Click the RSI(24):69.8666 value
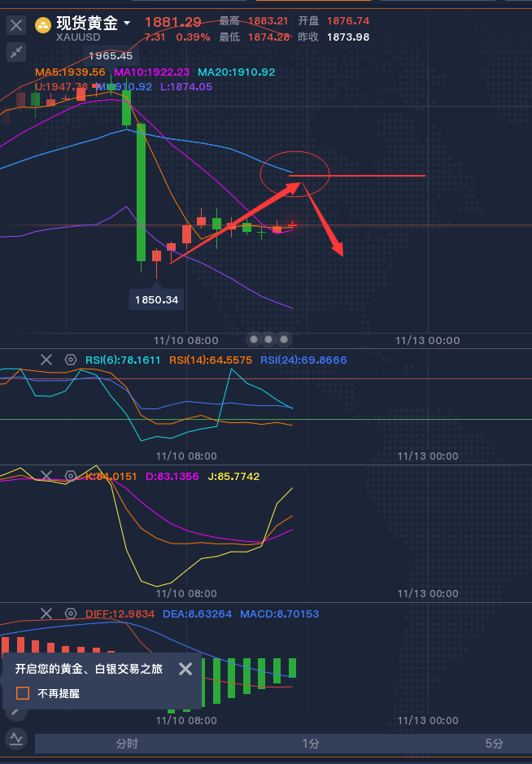532x764 pixels. coord(303,360)
